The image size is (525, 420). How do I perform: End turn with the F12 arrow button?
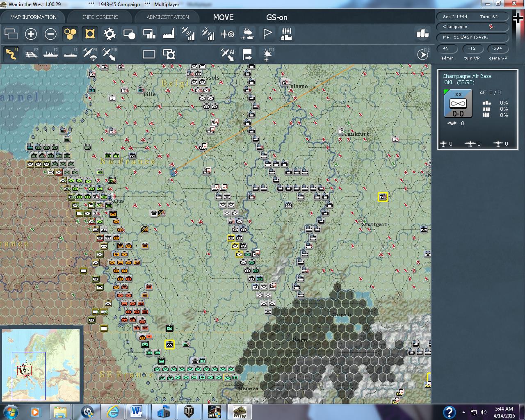click(423, 54)
